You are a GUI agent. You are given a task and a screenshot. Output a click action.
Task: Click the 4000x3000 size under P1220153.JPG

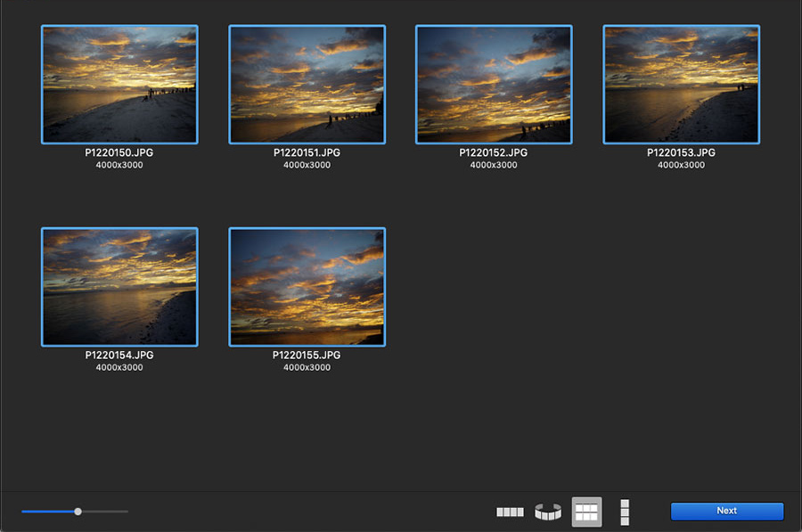(682, 165)
